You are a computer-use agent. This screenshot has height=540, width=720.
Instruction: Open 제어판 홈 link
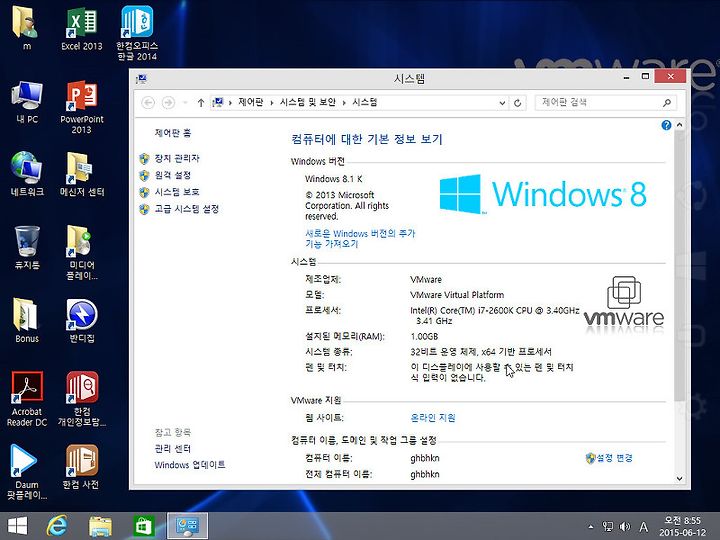[173, 133]
